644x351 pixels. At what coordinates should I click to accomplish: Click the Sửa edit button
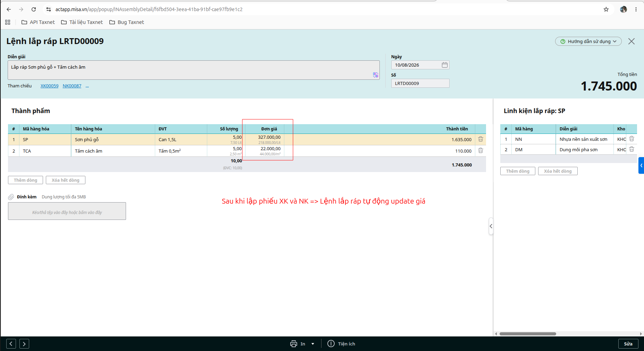coord(628,344)
